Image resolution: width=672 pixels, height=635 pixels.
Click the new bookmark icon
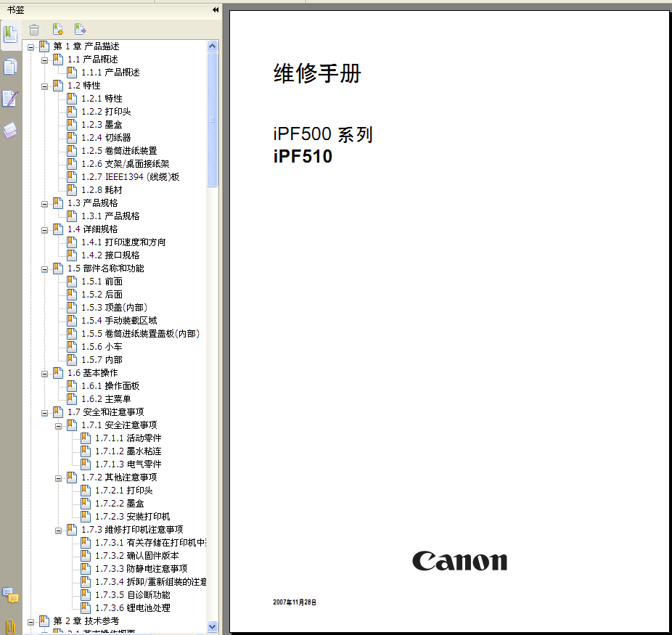[57, 29]
